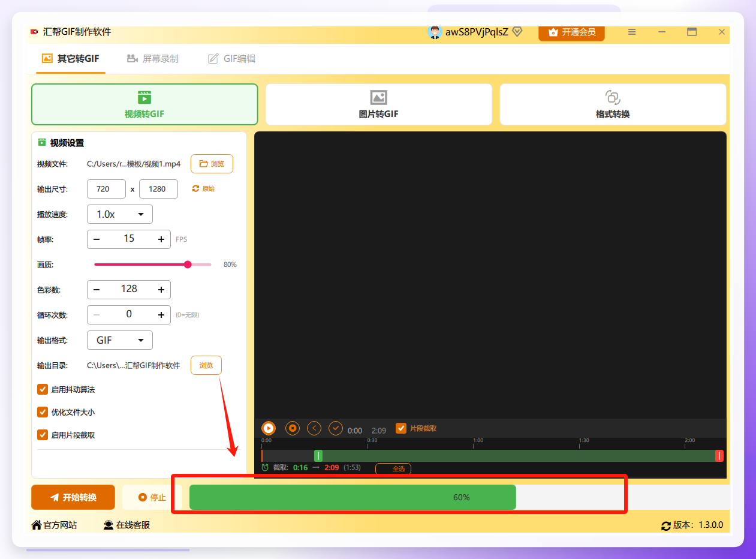Open the 输出格式 GIF dropdown
756x559 pixels.
(x=120, y=340)
